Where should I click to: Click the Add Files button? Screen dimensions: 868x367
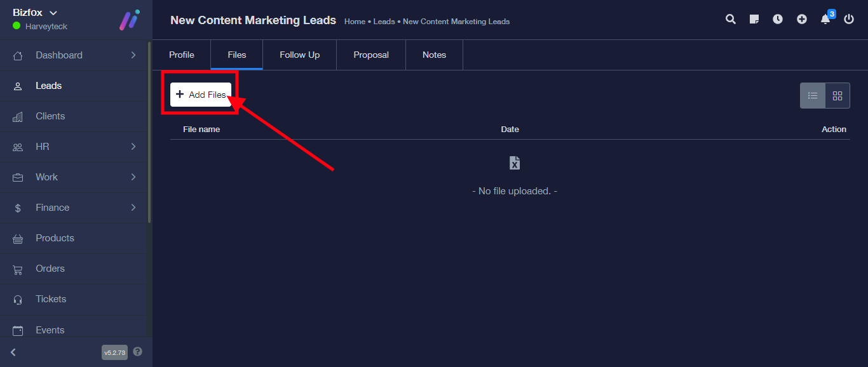pos(201,95)
